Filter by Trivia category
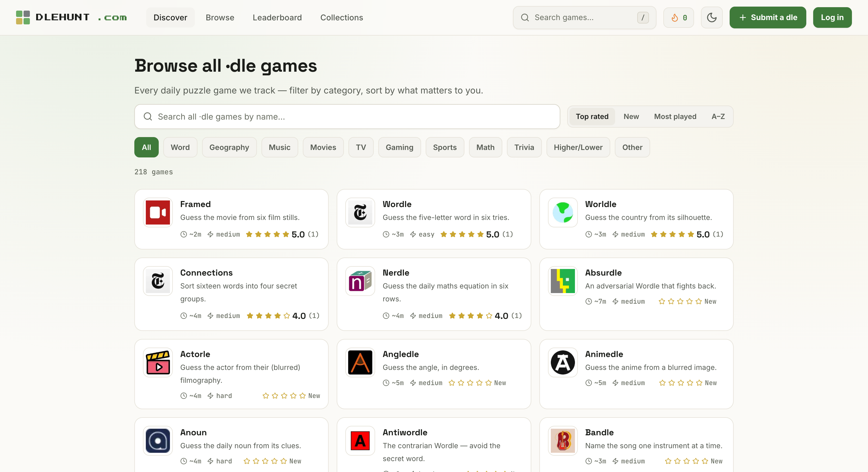 tap(524, 147)
